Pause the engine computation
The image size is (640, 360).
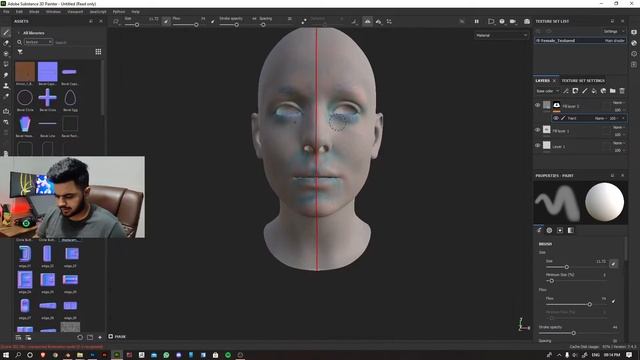click(x=476, y=21)
